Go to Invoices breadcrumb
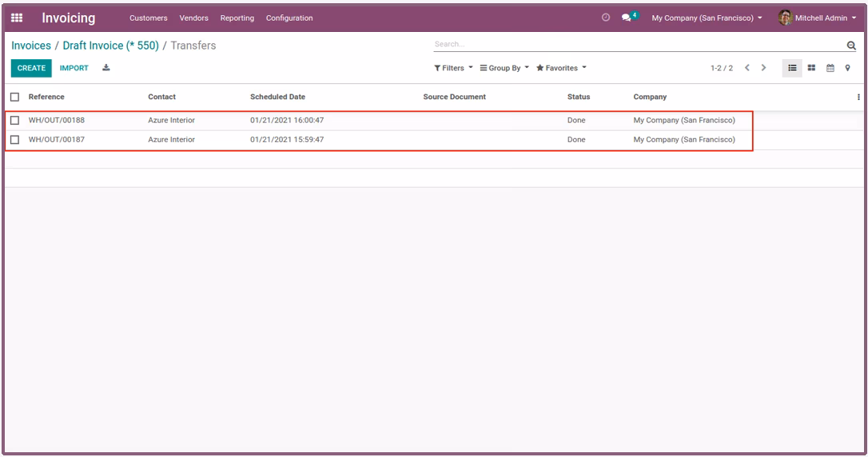This screenshot has width=868, height=457. 31,46
